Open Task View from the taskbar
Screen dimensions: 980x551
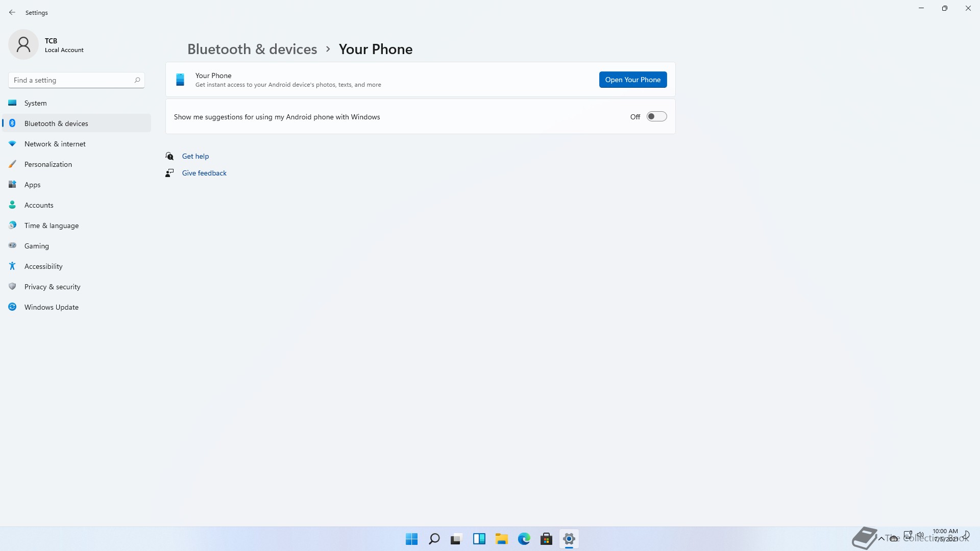pyautogui.click(x=456, y=539)
